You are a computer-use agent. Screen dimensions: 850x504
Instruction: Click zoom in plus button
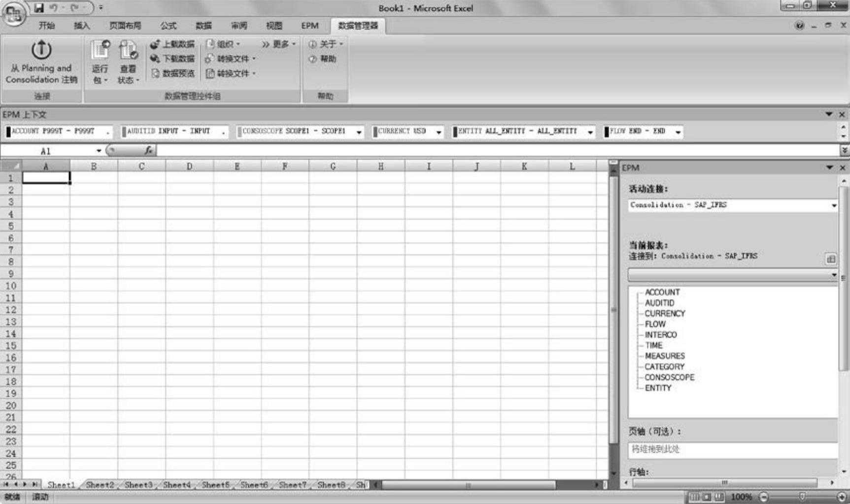click(842, 497)
